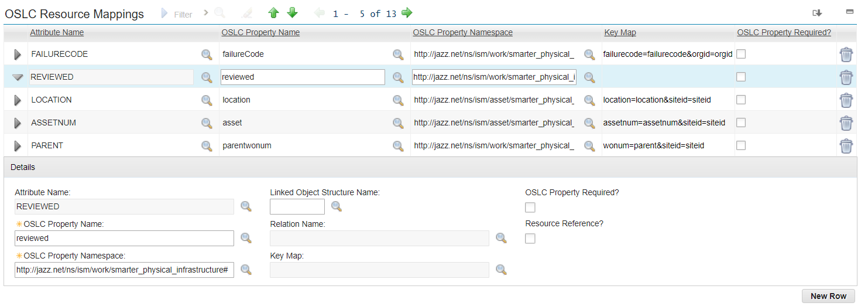Sort by OSLC Property Namespace column
This screenshot has height=306, width=868.
[462, 33]
